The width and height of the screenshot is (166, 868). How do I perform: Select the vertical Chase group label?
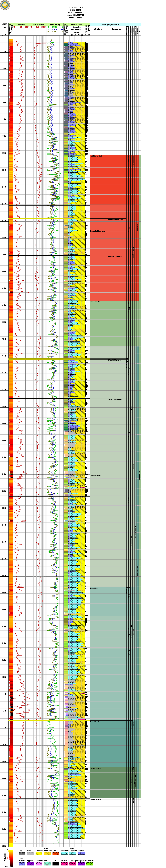point(129,230)
